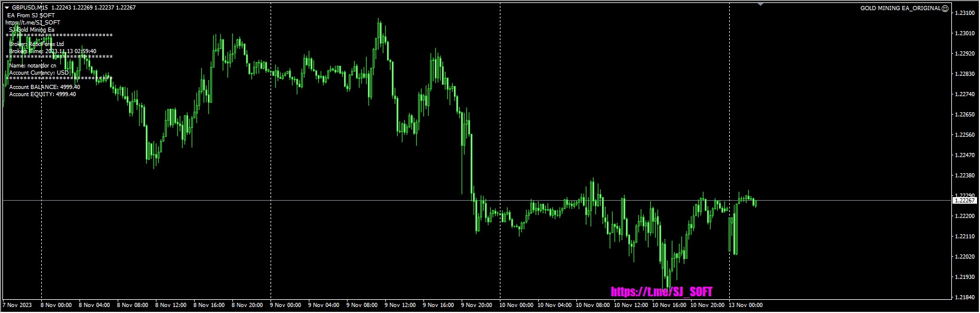Click the 'SJ Gold Mining Ea' text

[x=32, y=29]
